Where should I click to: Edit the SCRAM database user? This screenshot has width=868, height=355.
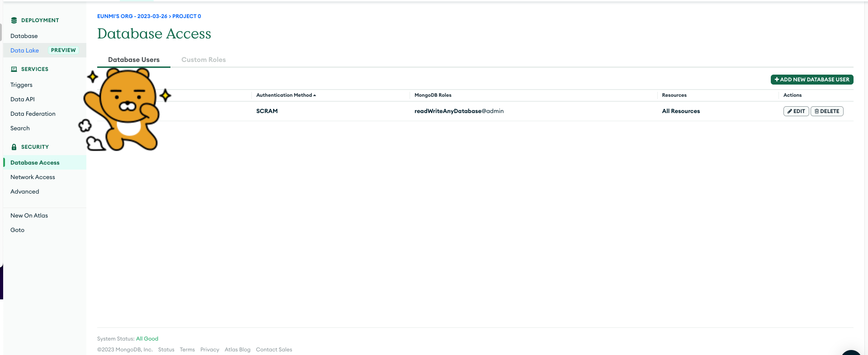click(796, 111)
